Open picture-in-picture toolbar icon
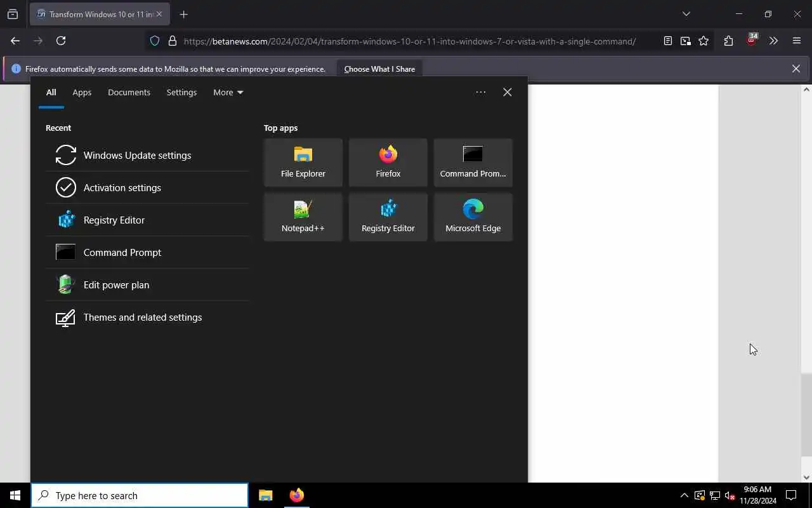Viewport: 812px width, 508px height. click(x=686, y=41)
